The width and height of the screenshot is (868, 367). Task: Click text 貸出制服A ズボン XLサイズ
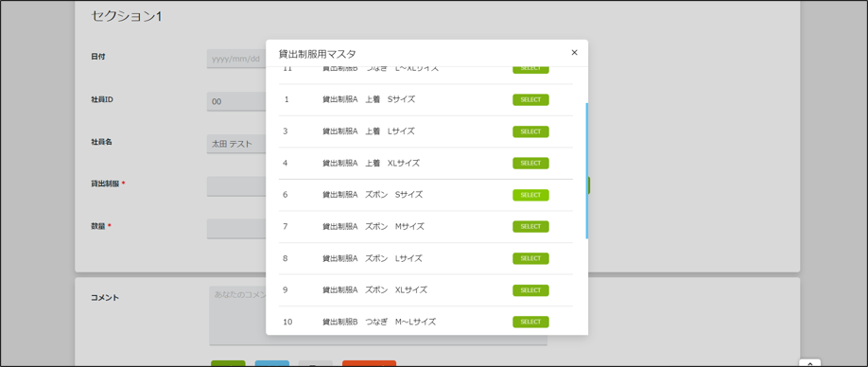pos(374,290)
